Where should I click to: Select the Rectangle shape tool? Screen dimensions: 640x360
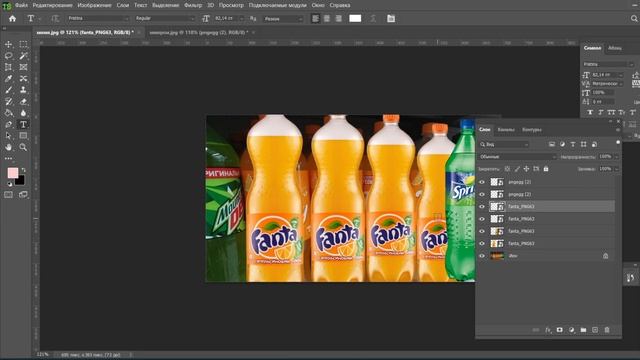coord(23,136)
